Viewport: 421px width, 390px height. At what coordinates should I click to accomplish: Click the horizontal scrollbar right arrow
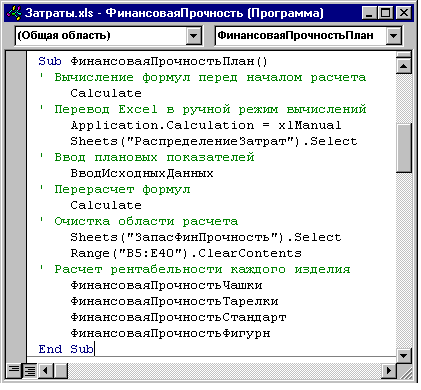(x=389, y=371)
